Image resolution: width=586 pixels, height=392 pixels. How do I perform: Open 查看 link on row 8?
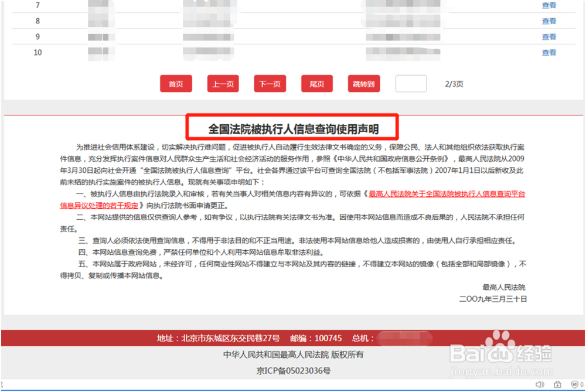click(x=549, y=21)
